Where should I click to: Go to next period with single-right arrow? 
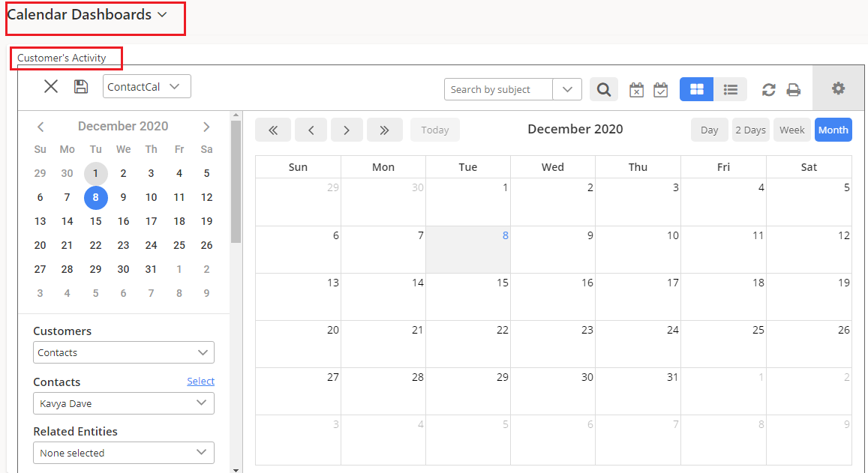pyautogui.click(x=347, y=130)
